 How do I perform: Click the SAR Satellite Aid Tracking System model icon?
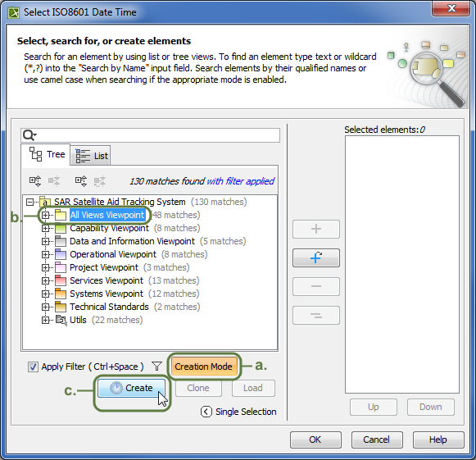pyautogui.click(x=45, y=202)
